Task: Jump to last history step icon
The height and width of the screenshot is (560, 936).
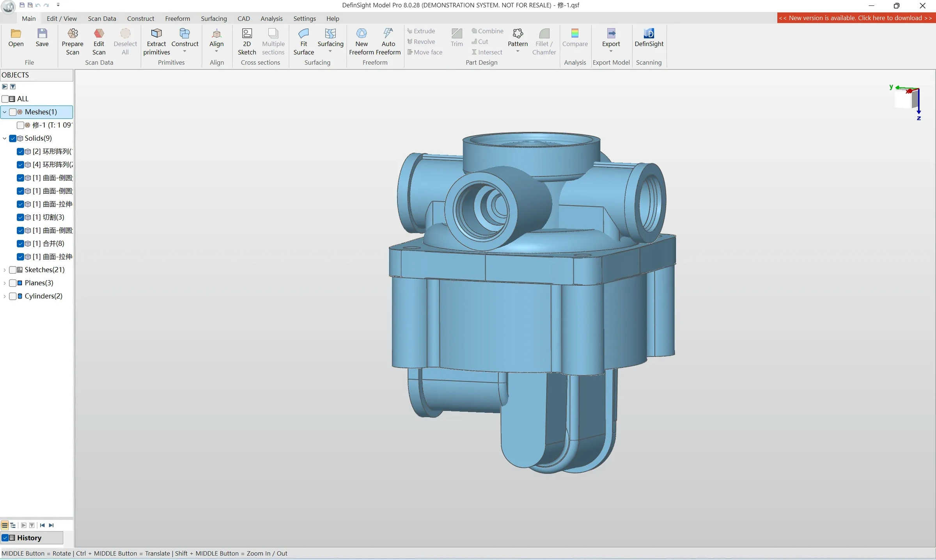Action: tap(51, 525)
